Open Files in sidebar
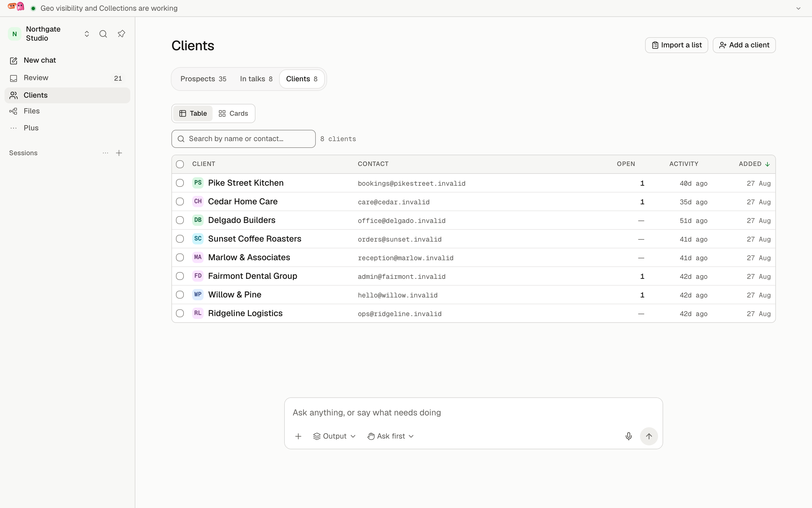This screenshot has height=508, width=812. coord(67,111)
